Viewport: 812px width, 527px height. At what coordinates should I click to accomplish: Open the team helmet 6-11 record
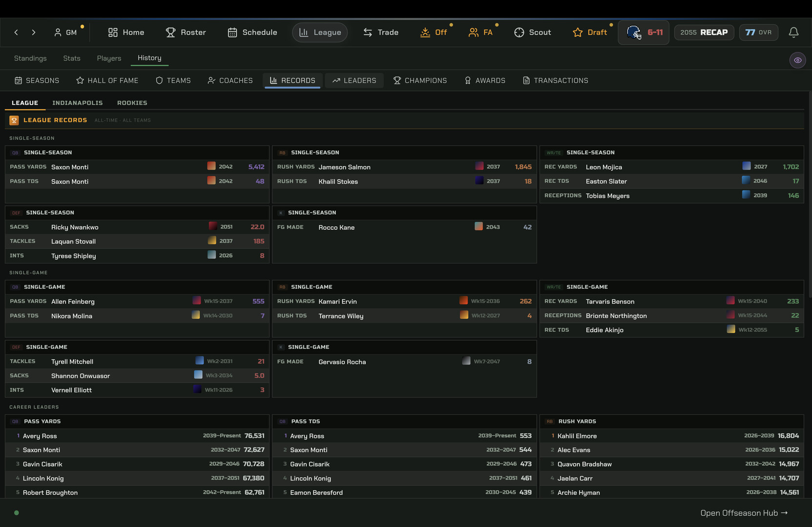644,32
